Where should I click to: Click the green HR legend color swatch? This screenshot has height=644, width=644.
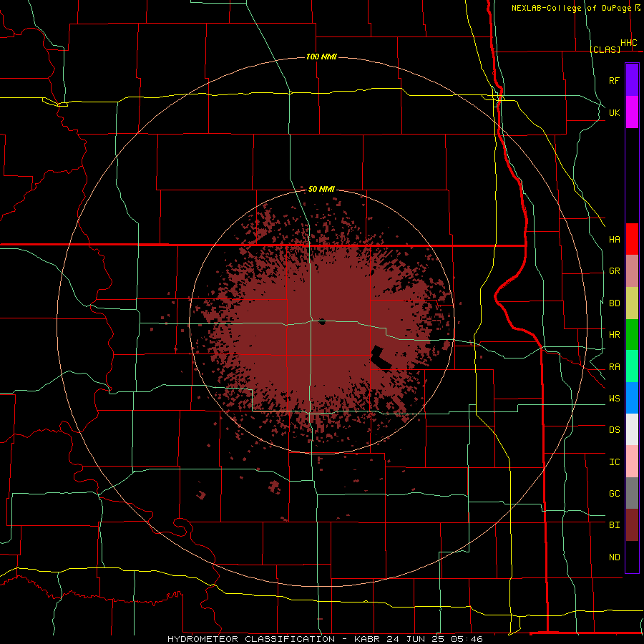tap(632, 335)
